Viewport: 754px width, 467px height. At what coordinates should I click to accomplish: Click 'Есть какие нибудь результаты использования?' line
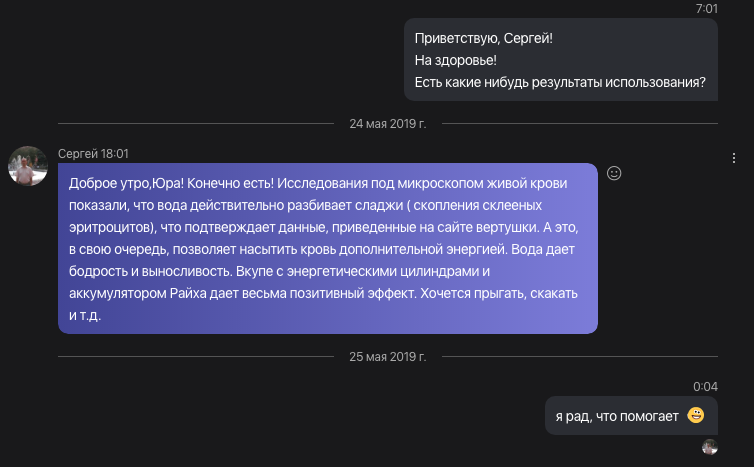pyautogui.click(x=560, y=83)
